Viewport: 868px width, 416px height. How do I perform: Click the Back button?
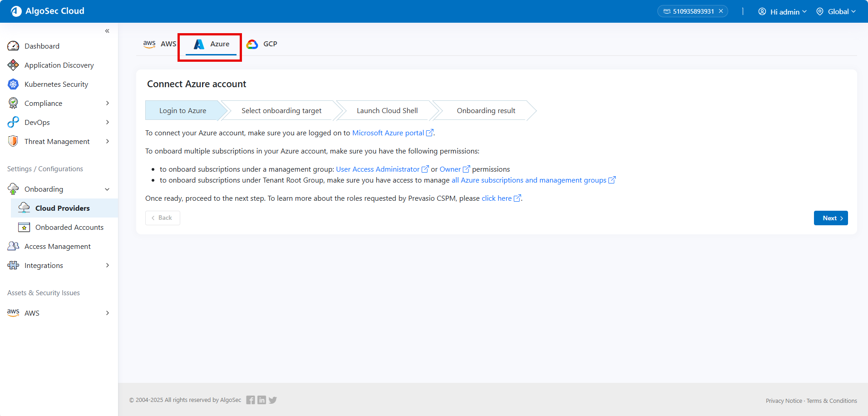coord(163,218)
